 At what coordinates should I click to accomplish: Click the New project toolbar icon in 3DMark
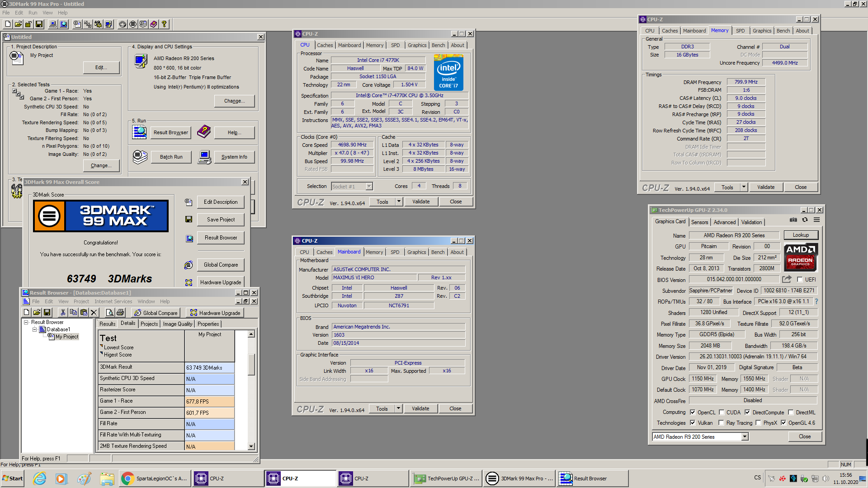coord(8,24)
